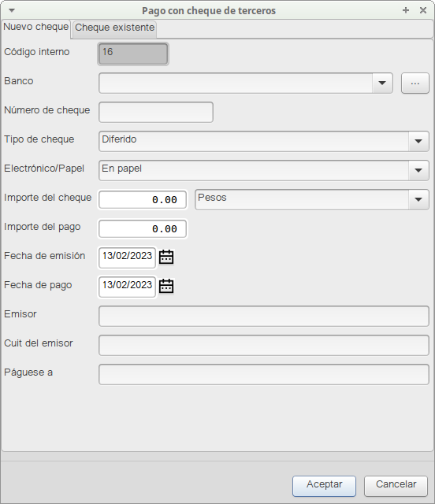Focus the Emisor text field

point(264,317)
